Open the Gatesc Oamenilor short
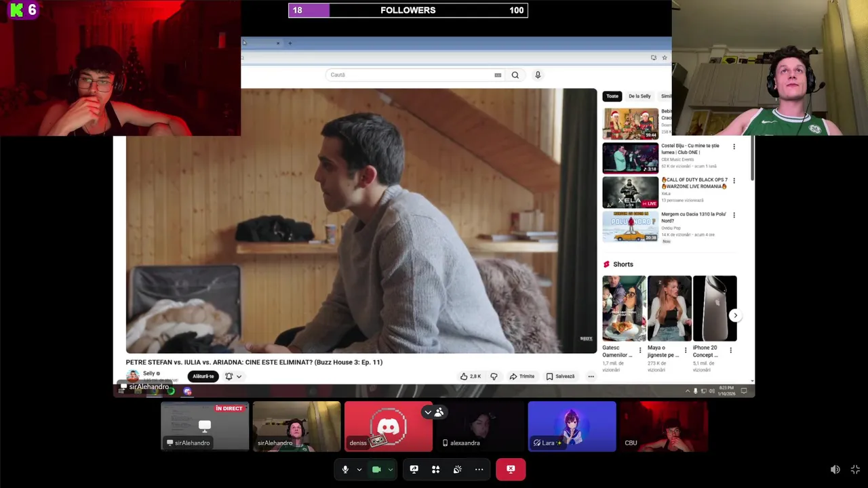The width and height of the screenshot is (868, 488). click(x=624, y=308)
